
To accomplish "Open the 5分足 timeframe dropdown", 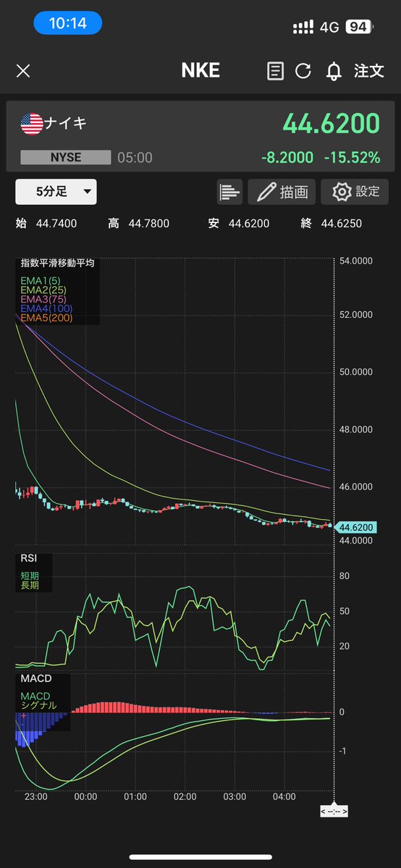I will 56,192.
